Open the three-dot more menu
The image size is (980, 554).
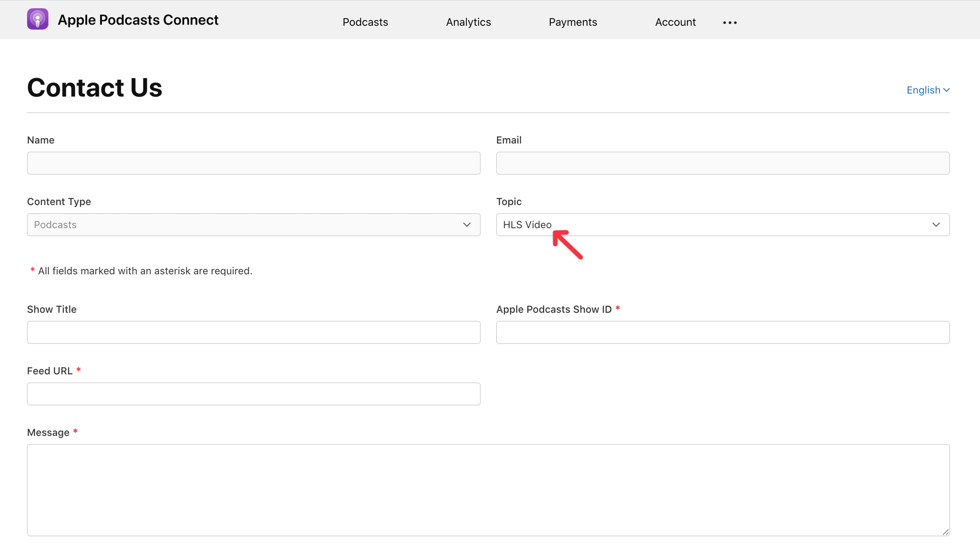730,22
